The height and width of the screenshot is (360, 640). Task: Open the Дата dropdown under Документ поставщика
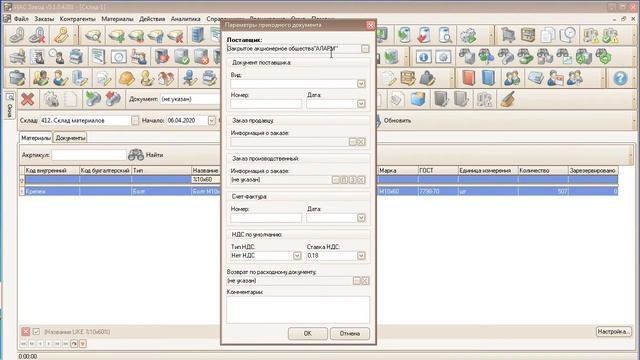[361, 104]
